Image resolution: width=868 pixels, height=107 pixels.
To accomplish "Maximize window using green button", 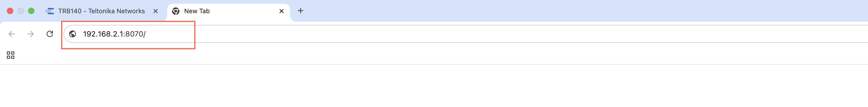I will (31, 11).
